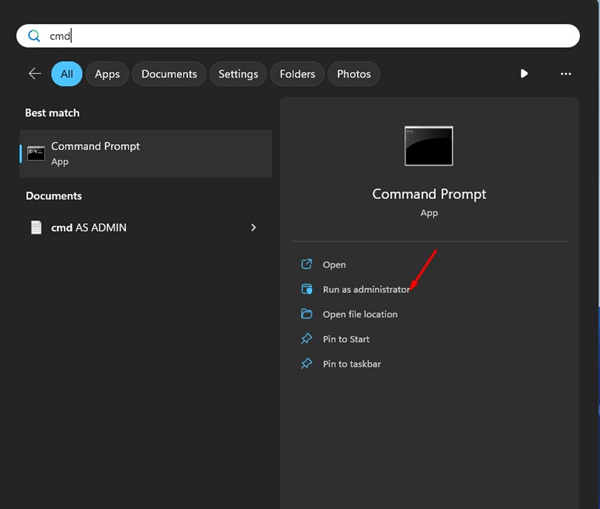Click the back arrow icon
Image resolution: width=600 pixels, height=509 pixels.
click(x=35, y=74)
